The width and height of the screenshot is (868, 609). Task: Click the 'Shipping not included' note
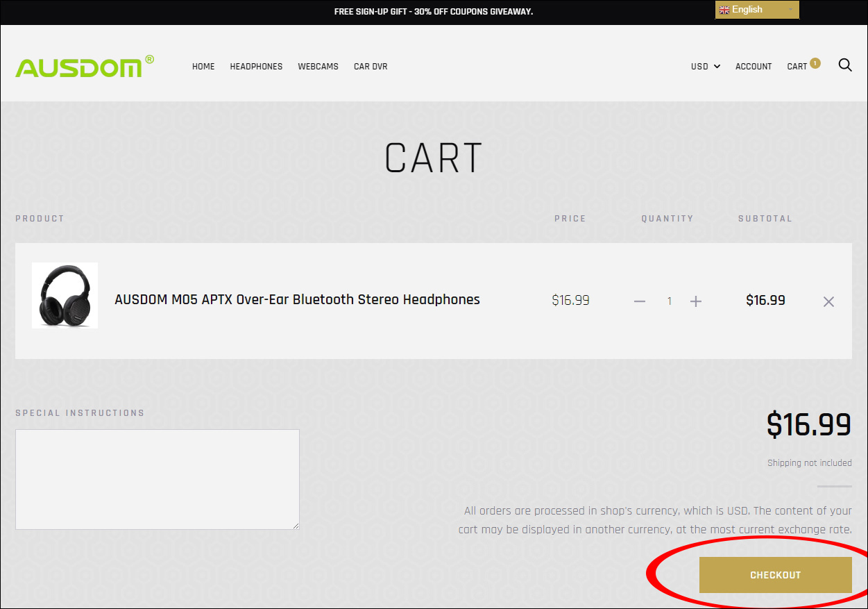tap(810, 463)
